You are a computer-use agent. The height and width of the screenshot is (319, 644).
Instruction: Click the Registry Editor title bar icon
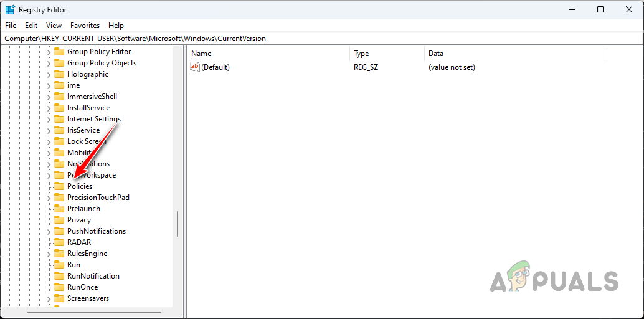[10, 9]
